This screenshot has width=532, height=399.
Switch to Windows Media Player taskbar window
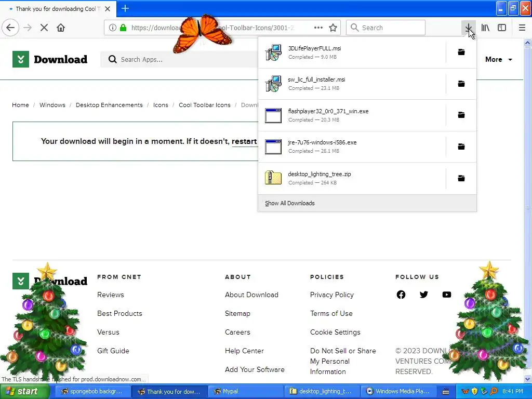pyautogui.click(x=397, y=391)
